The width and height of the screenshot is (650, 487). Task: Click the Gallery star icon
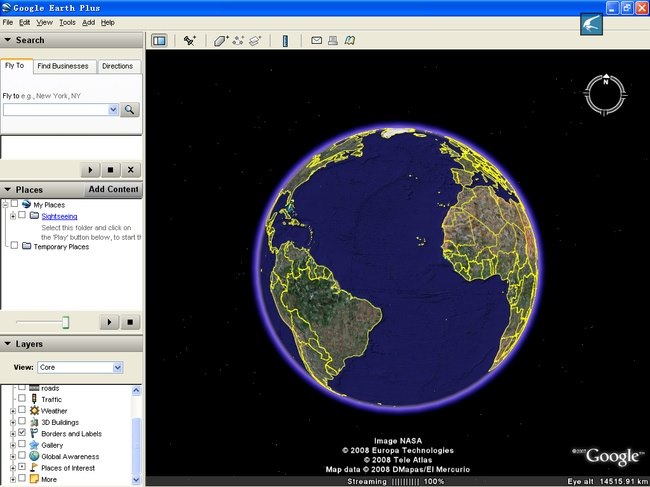pyautogui.click(x=34, y=445)
